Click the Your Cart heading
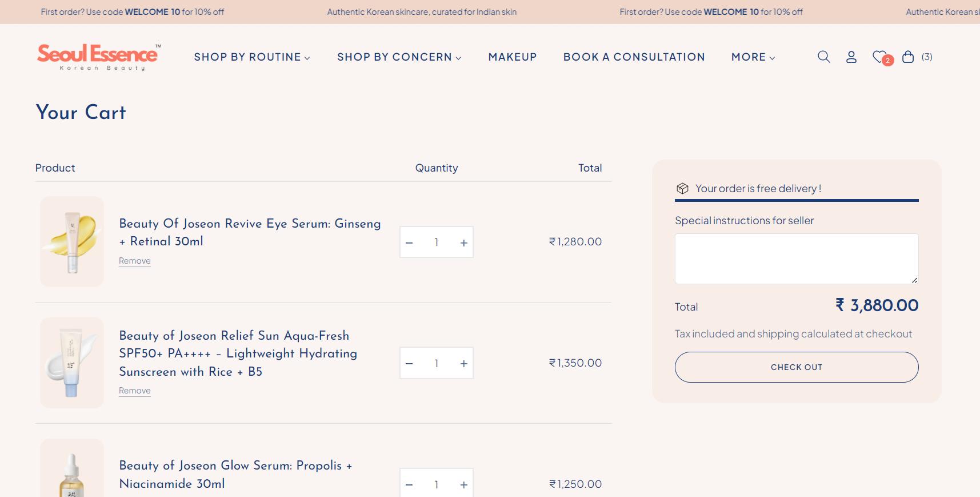 81,112
